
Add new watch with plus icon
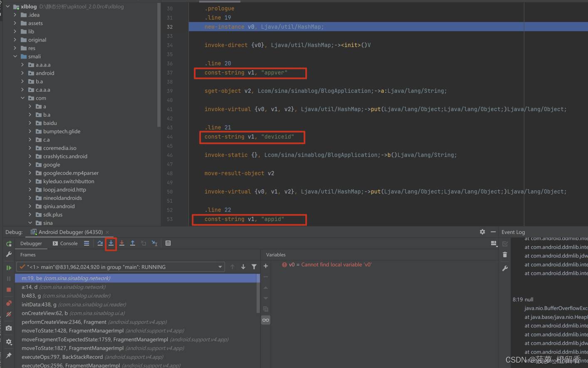[266, 266]
